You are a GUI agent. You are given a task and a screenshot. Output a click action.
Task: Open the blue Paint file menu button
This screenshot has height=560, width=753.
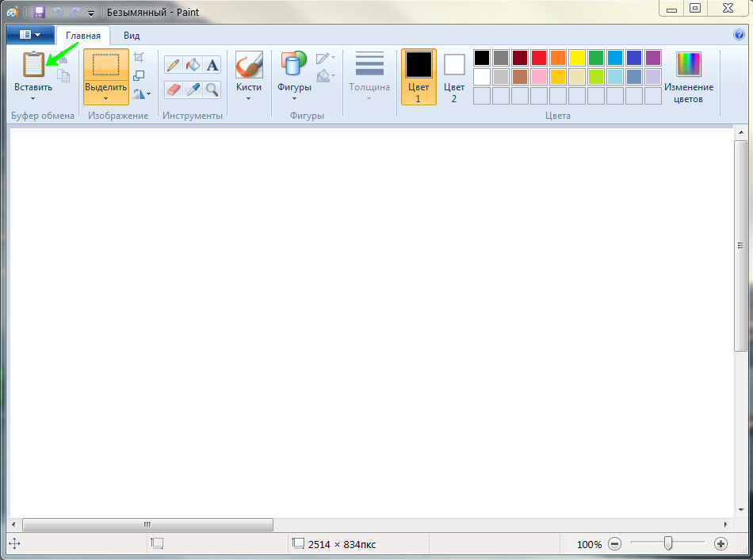tap(30, 35)
